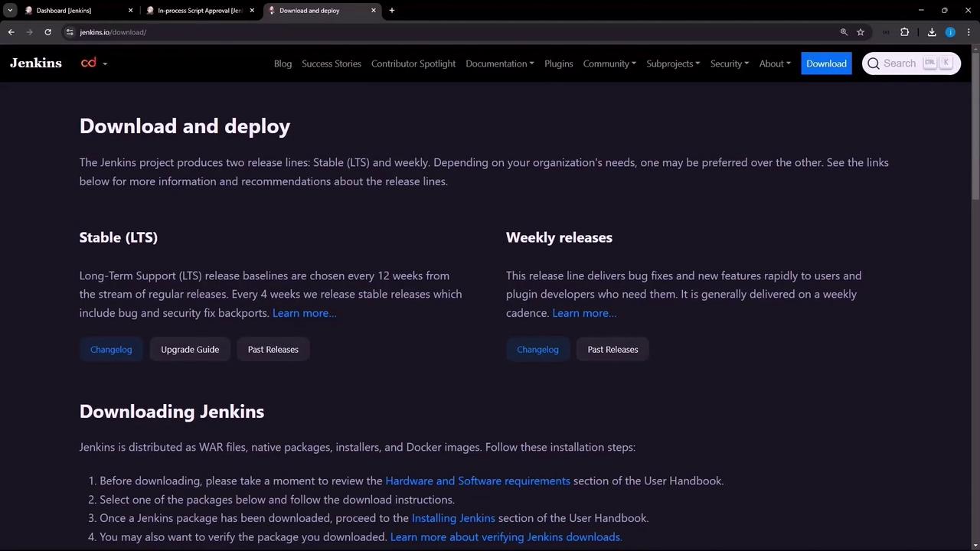Expand the CD Foundation dropdown caret

pos(105,64)
